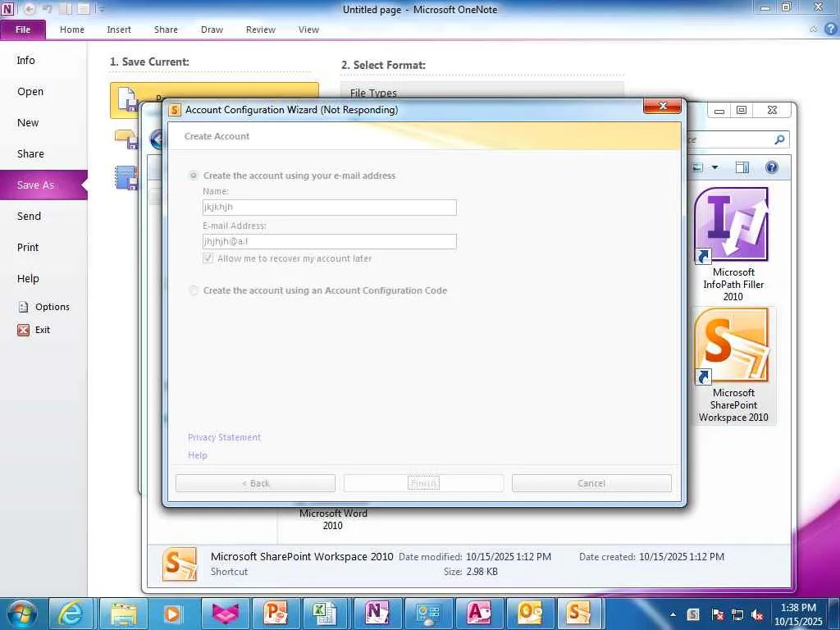Click the Back arrow in OneNote quick access toolbar
The width and height of the screenshot is (840, 630).
(x=29, y=8)
